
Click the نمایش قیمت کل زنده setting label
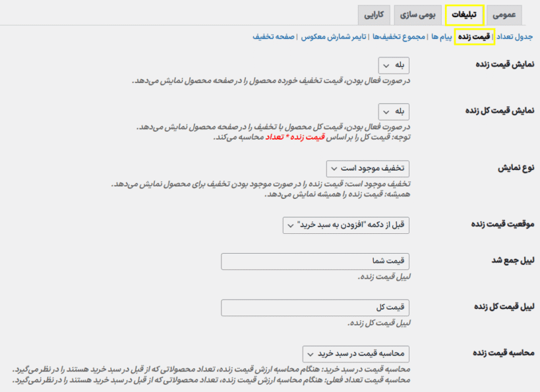[x=500, y=111]
